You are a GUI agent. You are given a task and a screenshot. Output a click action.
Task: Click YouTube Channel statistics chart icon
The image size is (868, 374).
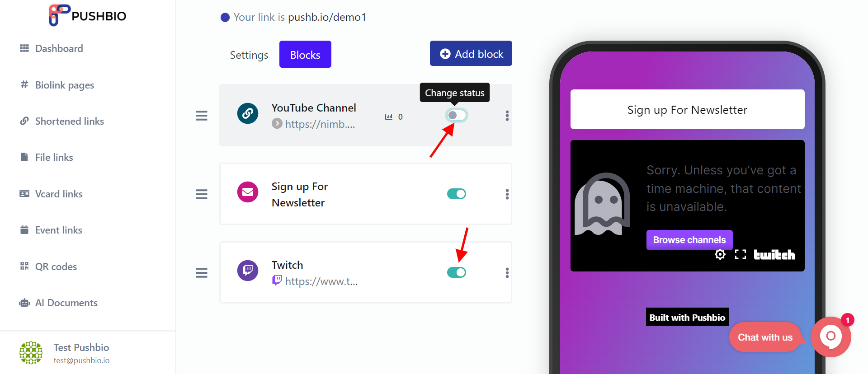pyautogui.click(x=389, y=117)
